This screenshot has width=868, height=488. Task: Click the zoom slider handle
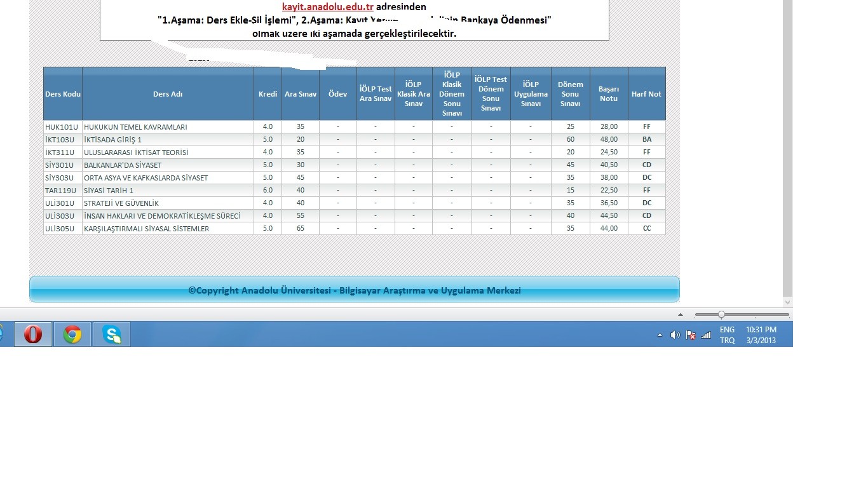click(x=721, y=315)
